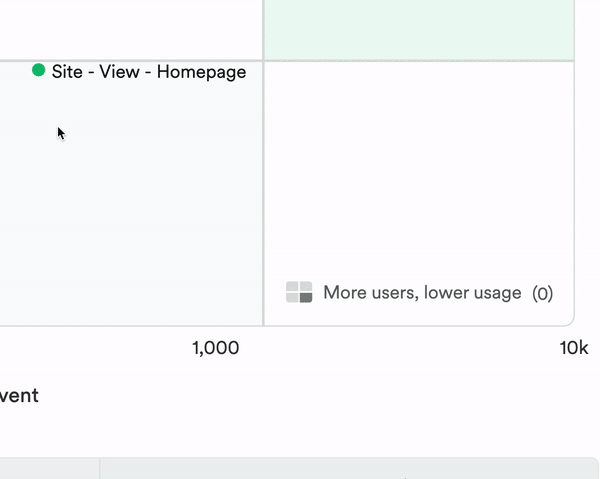Click the white upper-left quadrant area
The height and width of the screenshot is (479, 600).
[x=130, y=28]
